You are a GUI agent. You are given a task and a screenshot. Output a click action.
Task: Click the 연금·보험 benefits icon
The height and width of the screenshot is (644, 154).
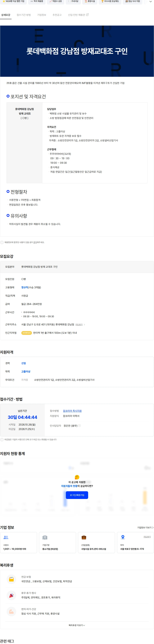click(x=11, y=579)
